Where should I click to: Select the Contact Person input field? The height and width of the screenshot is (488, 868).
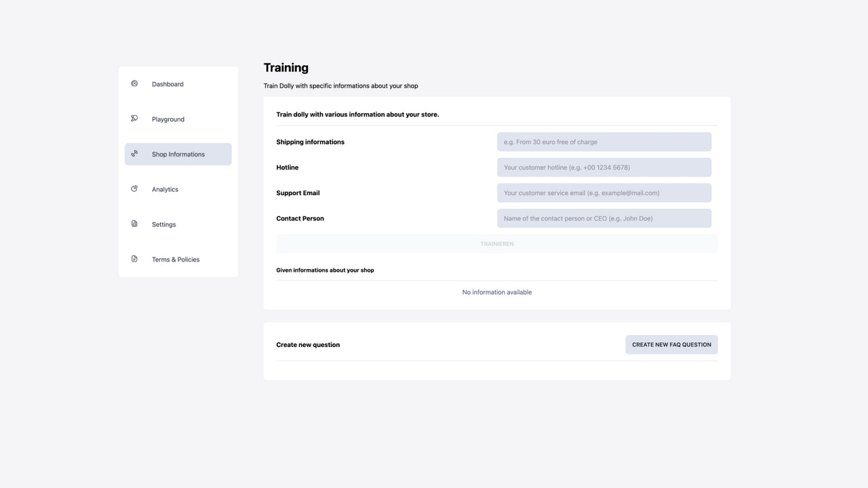604,218
